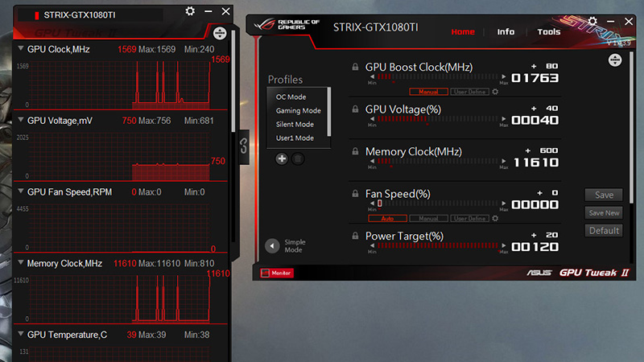Image resolution: width=644 pixels, height=362 pixels.
Task: Click round menu icon in main window
Action: (615, 60)
